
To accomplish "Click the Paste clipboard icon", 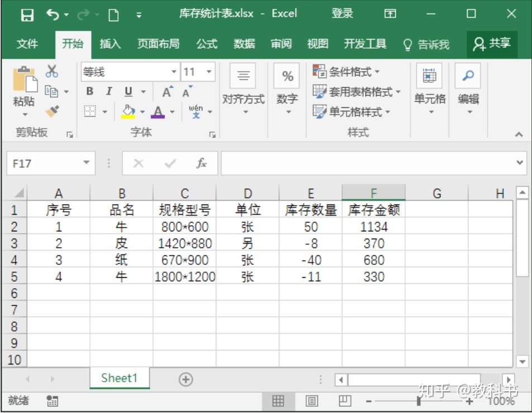I will tap(25, 79).
